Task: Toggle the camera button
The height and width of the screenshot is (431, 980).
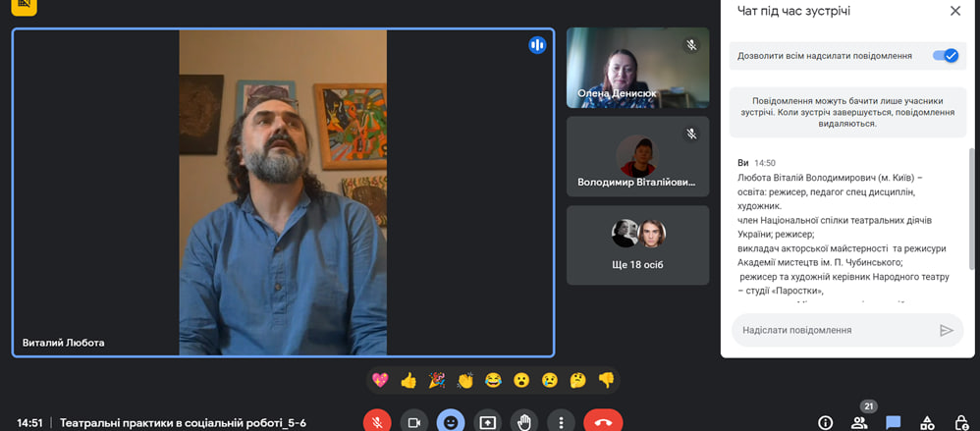Action: pos(414,422)
